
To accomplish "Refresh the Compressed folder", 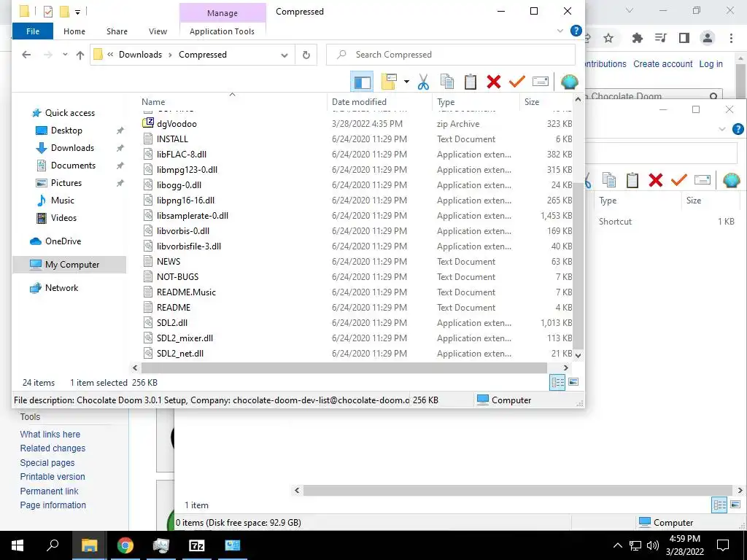I will (306, 55).
